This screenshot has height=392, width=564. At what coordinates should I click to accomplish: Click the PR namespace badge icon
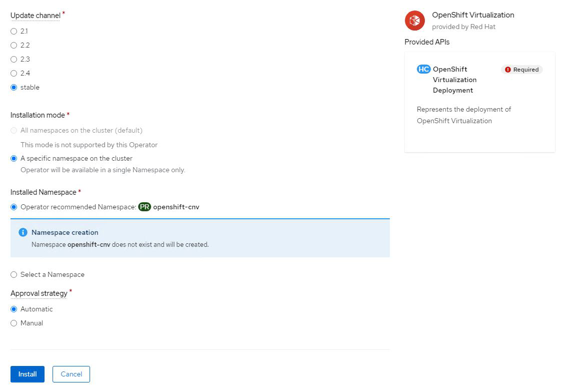145,207
